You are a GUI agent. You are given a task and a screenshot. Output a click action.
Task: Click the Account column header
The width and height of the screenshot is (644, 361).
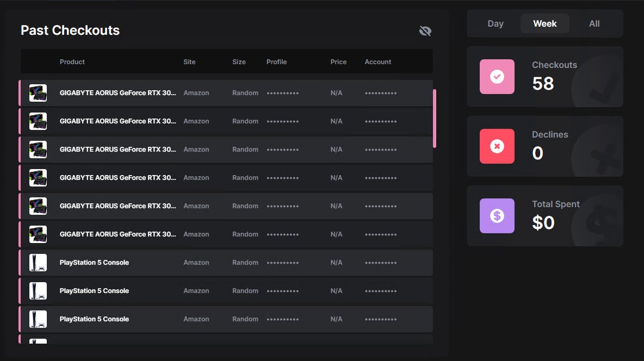click(378, 62)
